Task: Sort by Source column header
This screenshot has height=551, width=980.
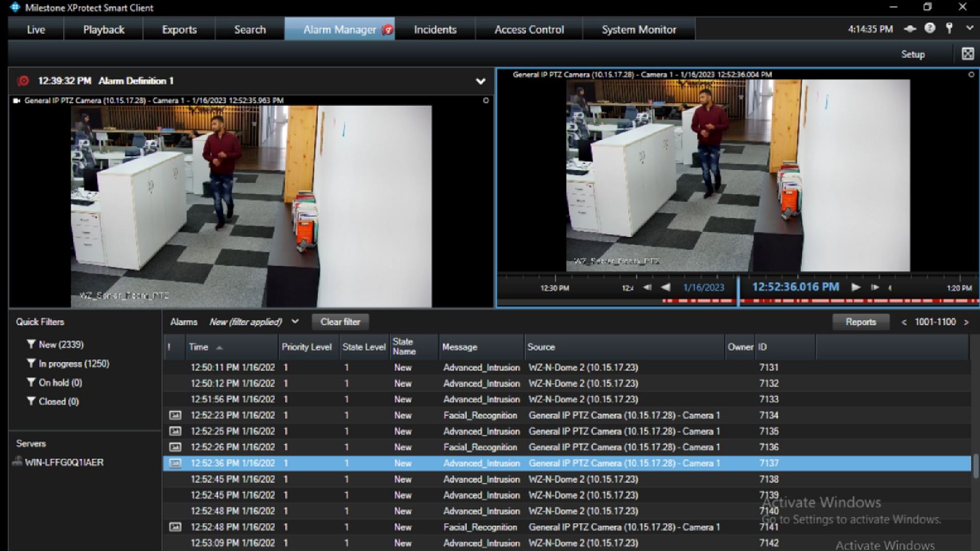Action: coord(625,347)
